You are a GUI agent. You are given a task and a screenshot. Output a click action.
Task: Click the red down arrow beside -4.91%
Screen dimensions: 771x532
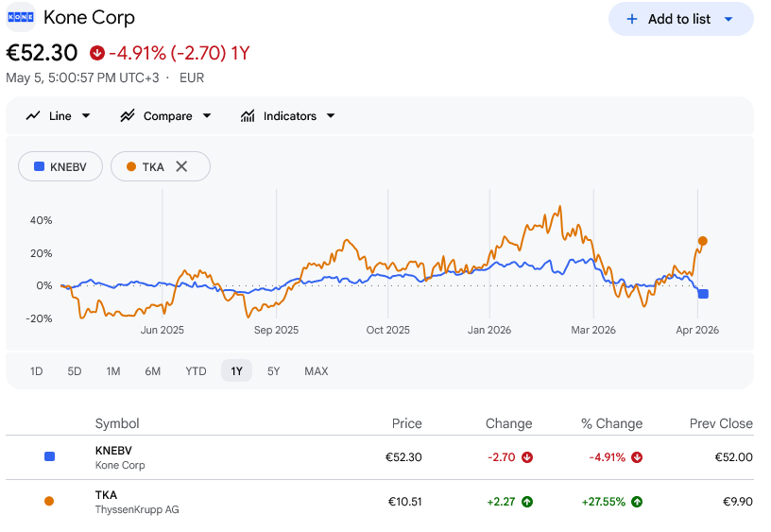tap(97, 53)
